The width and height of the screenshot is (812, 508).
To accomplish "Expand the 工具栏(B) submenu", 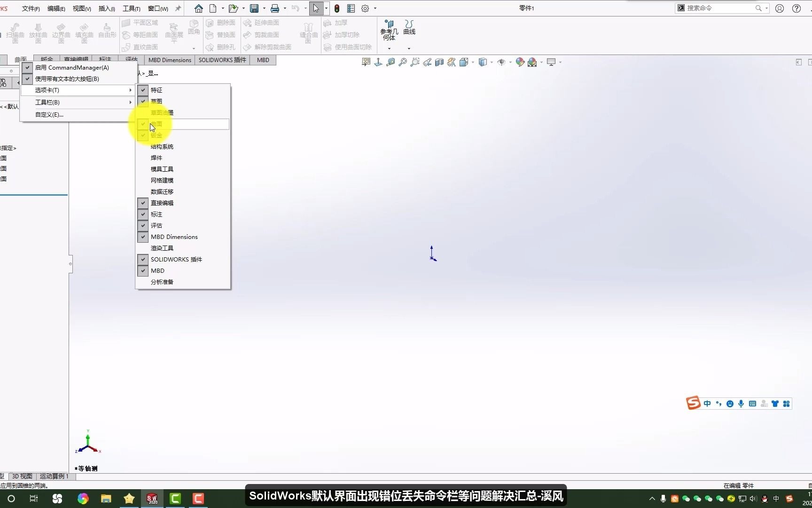I will [78, 102].
